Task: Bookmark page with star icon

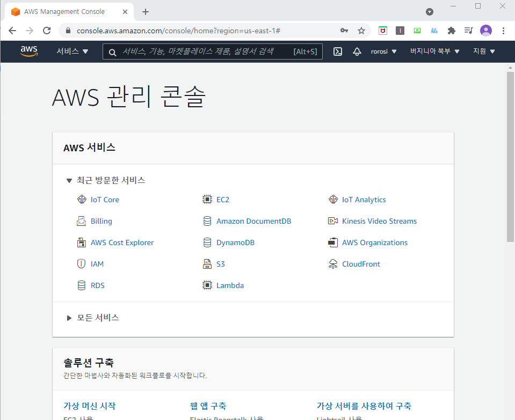Action: click(361, 31)
